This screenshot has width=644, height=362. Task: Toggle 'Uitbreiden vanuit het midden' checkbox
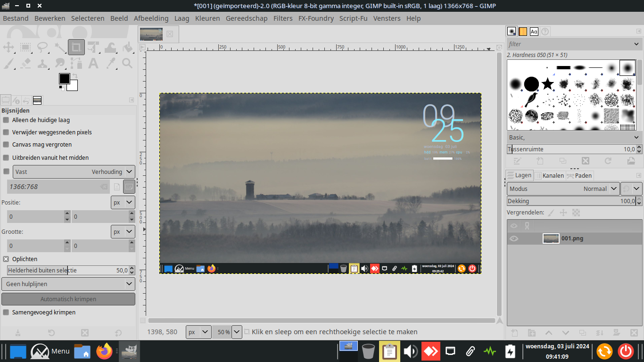click(x=6, y=157)
